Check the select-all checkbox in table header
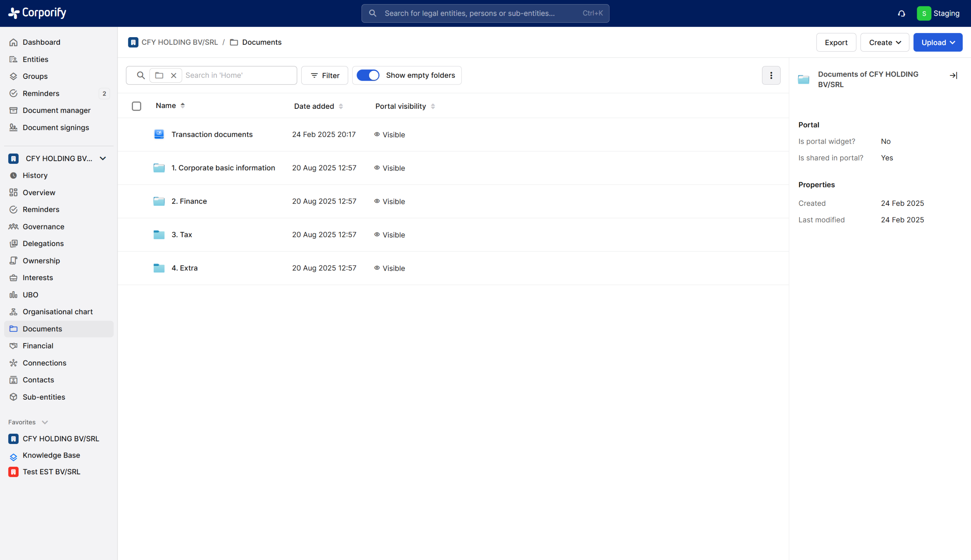 click(137, 106)
